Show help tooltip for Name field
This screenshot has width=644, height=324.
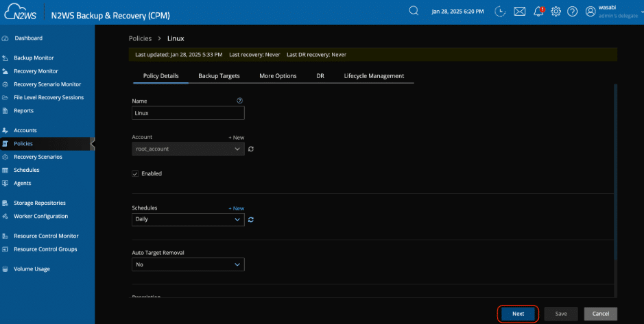click(x=240, y=101)
